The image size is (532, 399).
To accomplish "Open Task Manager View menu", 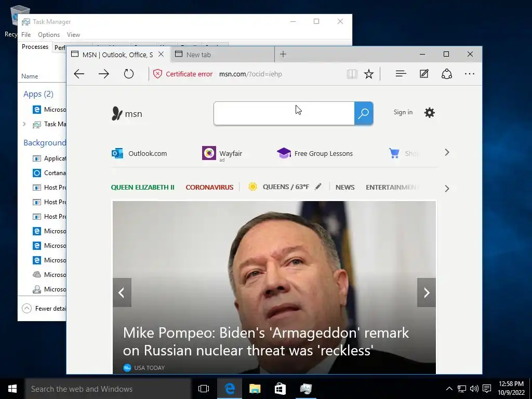I will point(73,35).
